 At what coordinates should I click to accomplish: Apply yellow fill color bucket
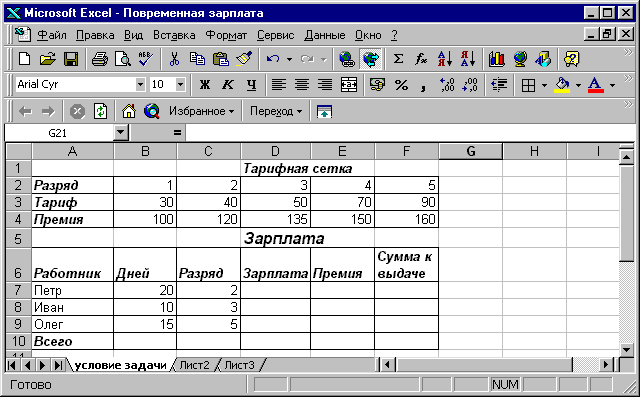pyautogui.click(x=562, y=85)
